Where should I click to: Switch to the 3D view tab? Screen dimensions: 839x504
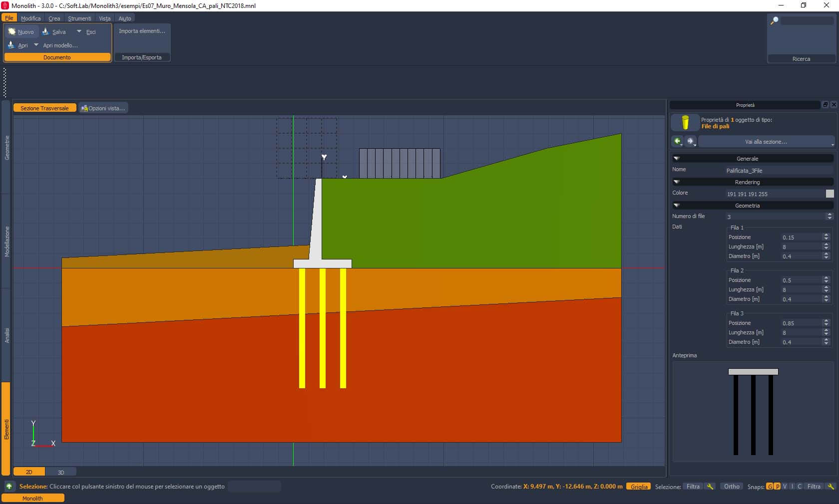[x=61, y=472]
